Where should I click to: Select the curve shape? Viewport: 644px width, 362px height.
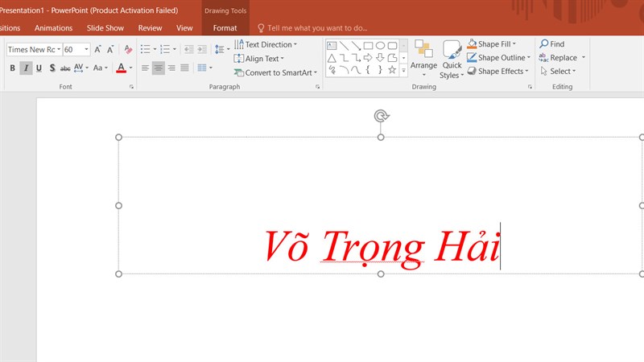[x=356, y=70]
